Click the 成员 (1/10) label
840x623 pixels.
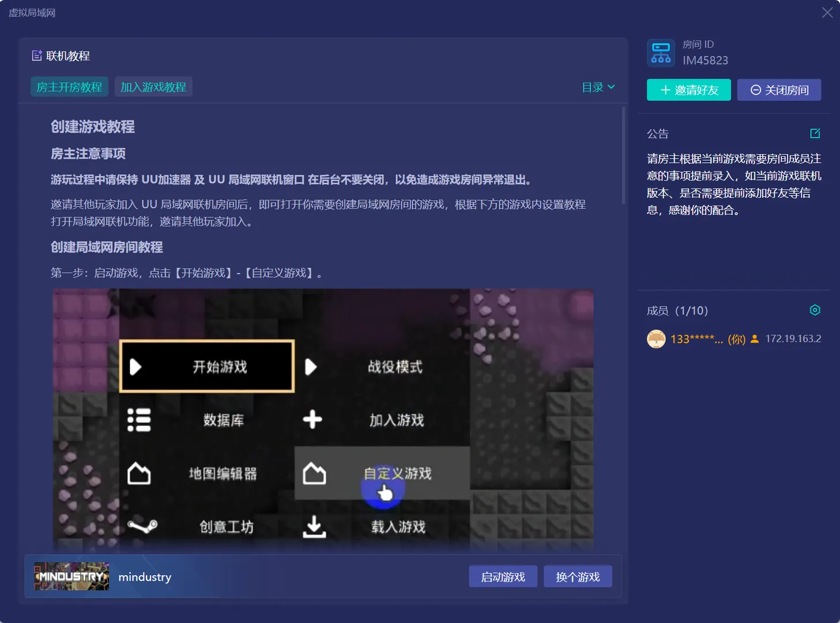click(x=677, y=311)
